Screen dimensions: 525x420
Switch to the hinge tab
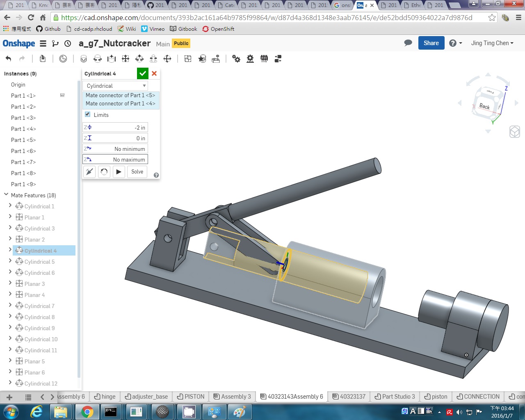[105, 397]
